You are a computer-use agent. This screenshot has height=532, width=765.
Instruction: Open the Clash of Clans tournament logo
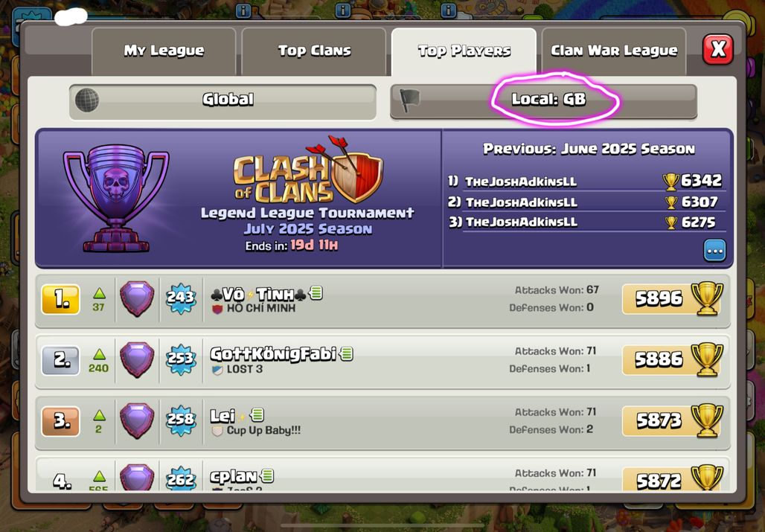pyautogui.click(x=307, y=170)
